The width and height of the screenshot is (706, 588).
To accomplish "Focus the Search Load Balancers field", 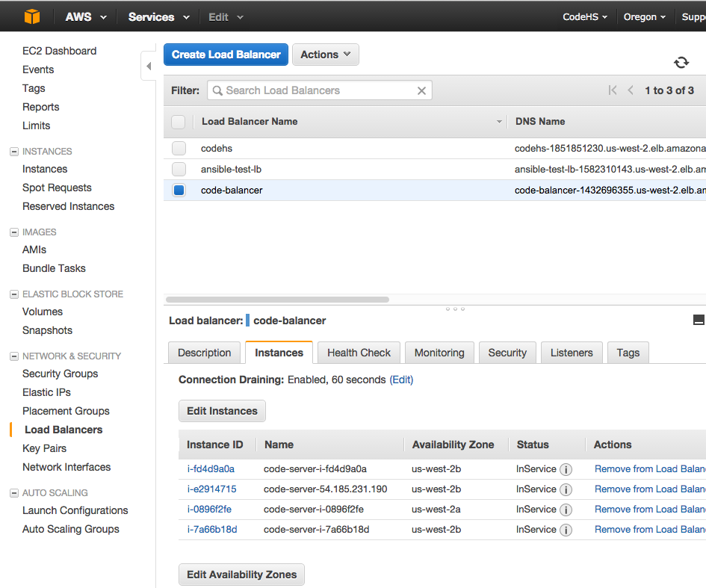I will (319, 90).
